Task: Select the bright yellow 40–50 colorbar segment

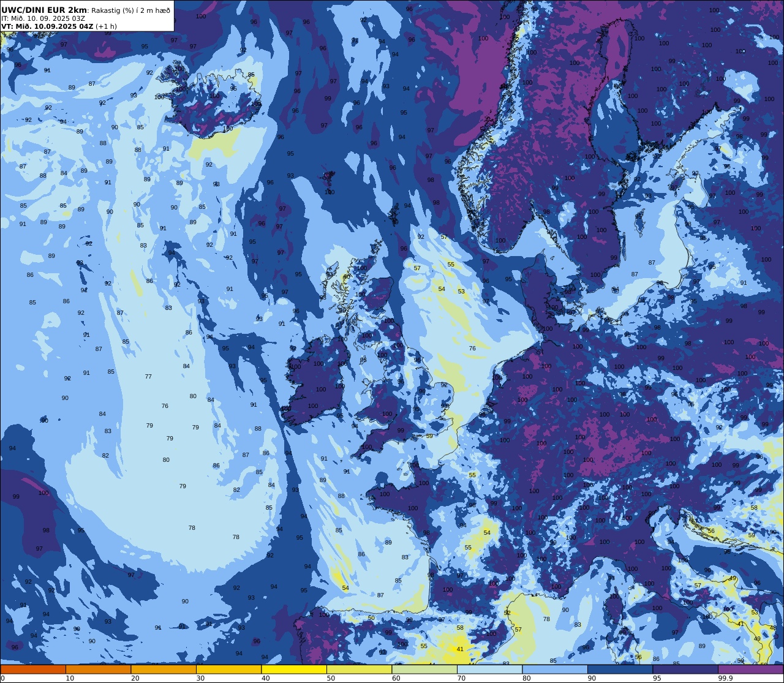Action: 294,670
